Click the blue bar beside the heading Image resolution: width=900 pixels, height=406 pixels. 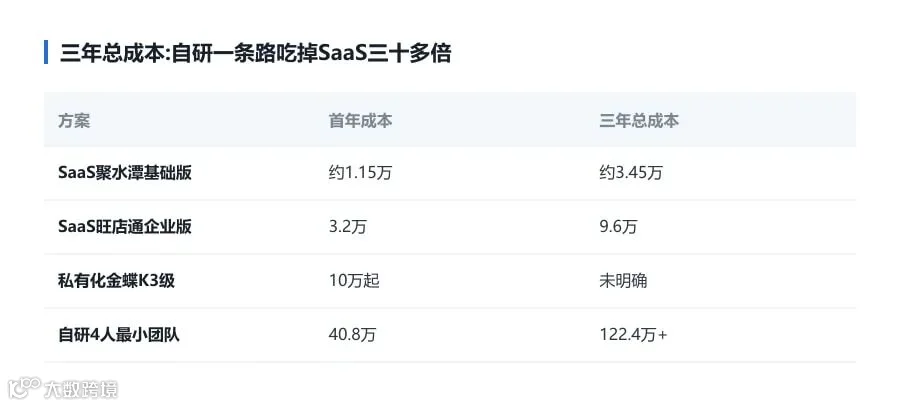pos(46,52)
